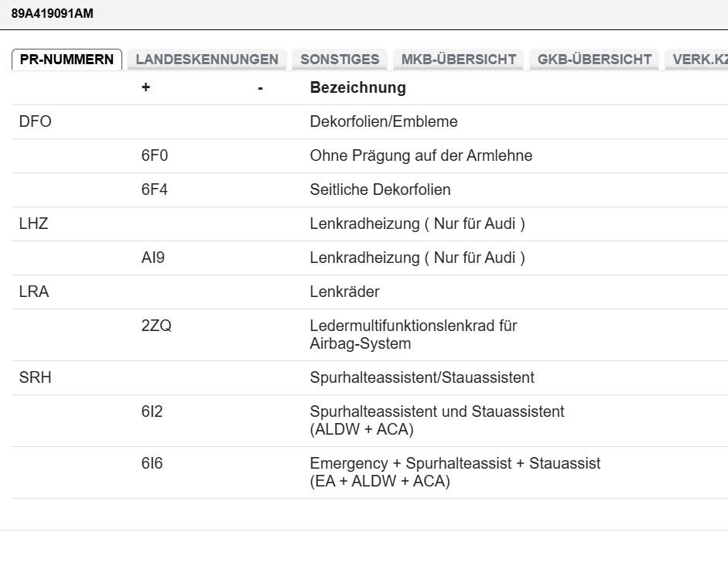Viewport: 728px width, 570px height.
Task: Click the Bezeichnung column header
Action: point(357,88)
